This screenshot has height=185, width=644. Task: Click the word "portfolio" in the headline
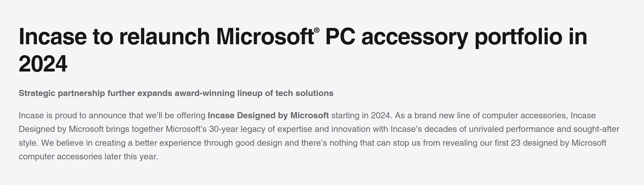518,37
